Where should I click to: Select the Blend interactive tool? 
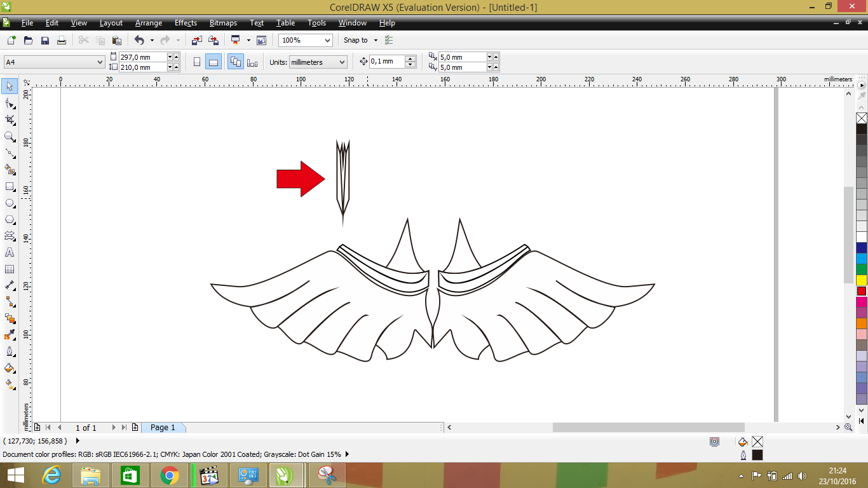click(10, 318)
